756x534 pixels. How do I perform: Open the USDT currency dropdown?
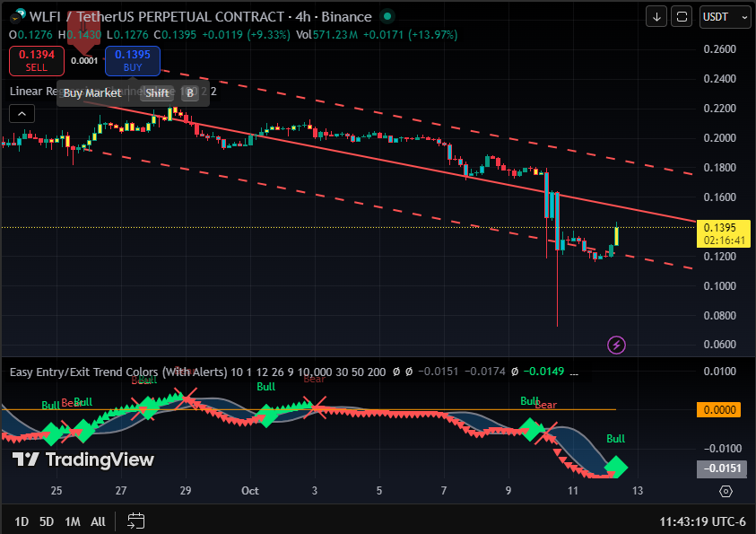(x=725, y=17)
